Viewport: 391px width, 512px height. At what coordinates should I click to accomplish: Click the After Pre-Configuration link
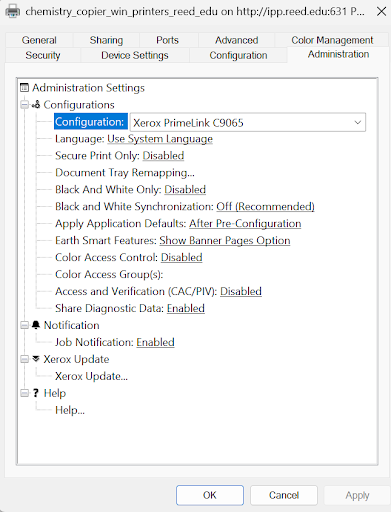click(x=245, y=223)
